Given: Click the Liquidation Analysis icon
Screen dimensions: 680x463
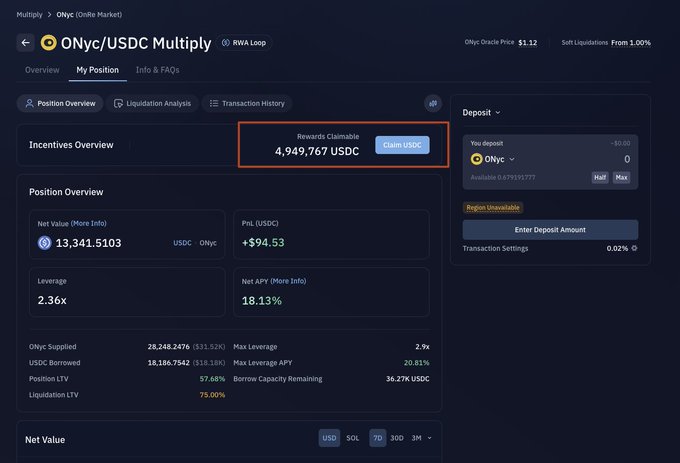Looking at the screenshot, I should pyautogui.click(x=118, y=103).
